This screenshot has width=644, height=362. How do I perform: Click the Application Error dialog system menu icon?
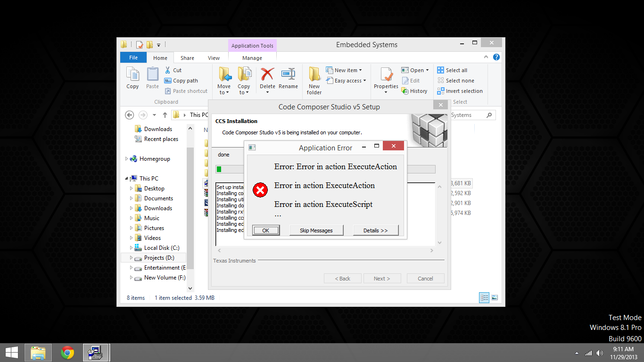coord(252,148)
